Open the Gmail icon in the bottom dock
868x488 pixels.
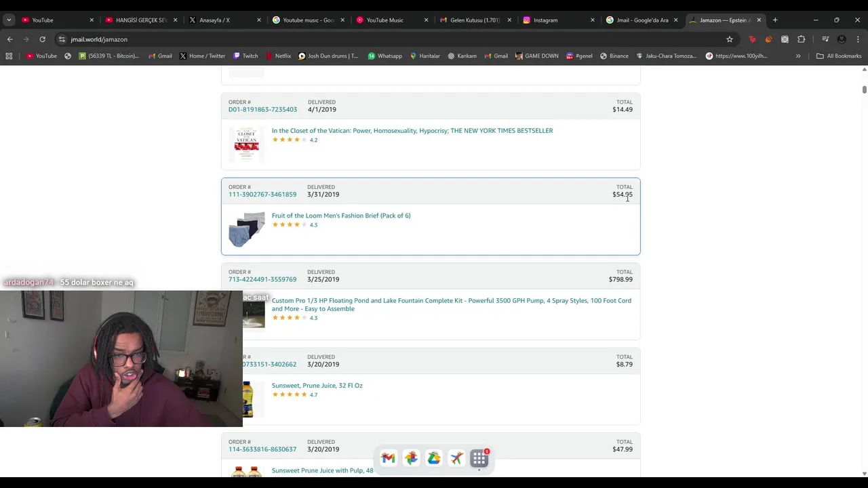click(388, 459)
